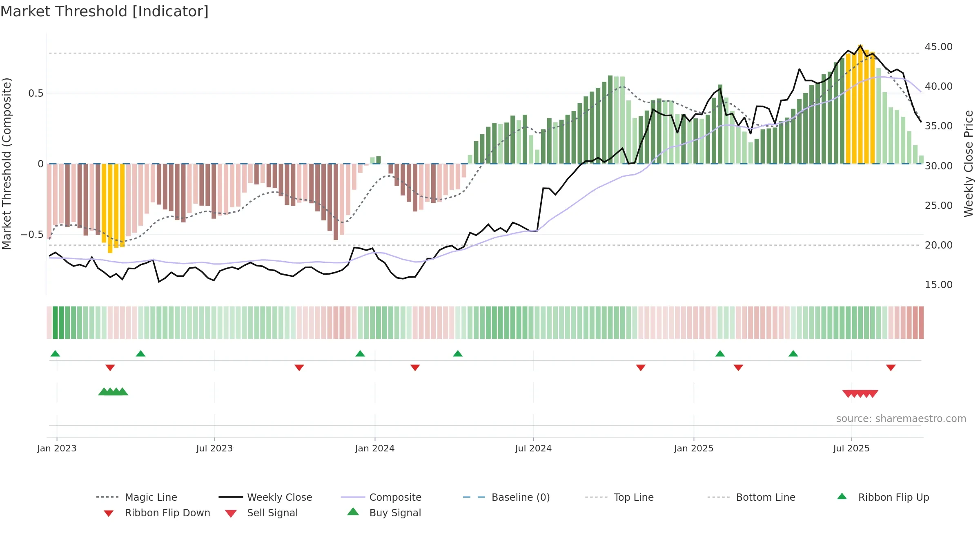Screen dimensions: 980x551
Task: Click the last ribbon flip down marker after Jul 2025
Action: click(x=891, y=368)
